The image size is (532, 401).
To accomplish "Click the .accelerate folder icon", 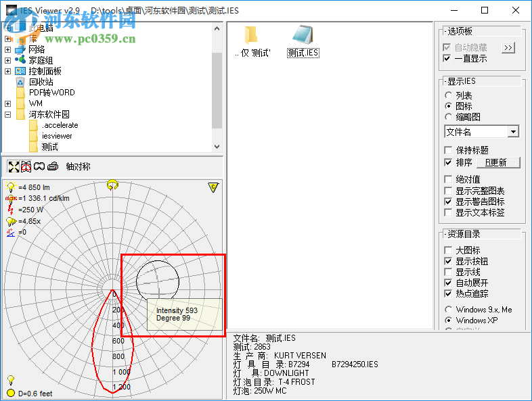I will tap(33, 125).
